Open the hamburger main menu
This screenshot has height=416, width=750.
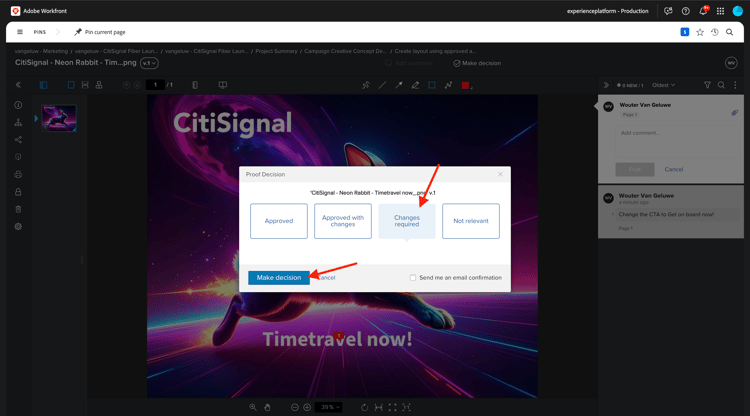(x=20, y=32)
